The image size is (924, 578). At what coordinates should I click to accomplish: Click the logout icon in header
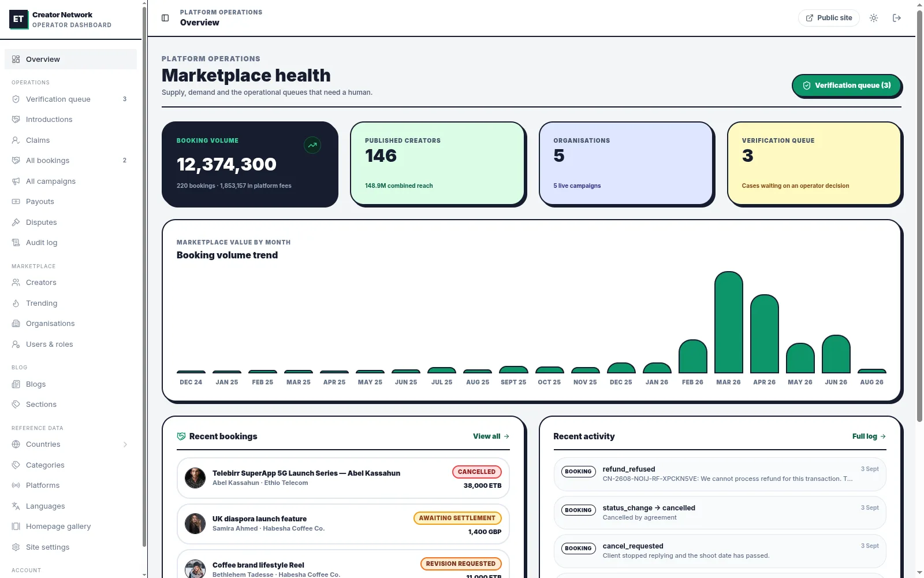(x=897, y=18)
